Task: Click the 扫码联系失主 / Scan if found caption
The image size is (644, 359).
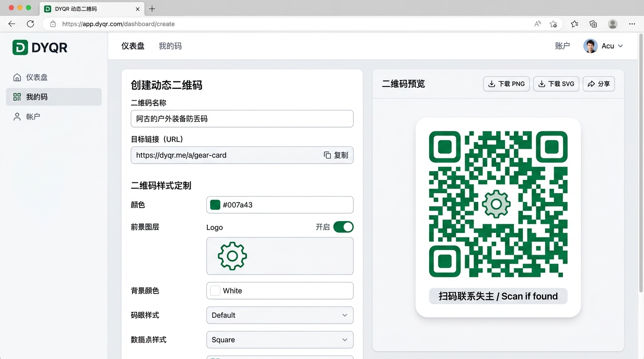Action: pos(498,296)
